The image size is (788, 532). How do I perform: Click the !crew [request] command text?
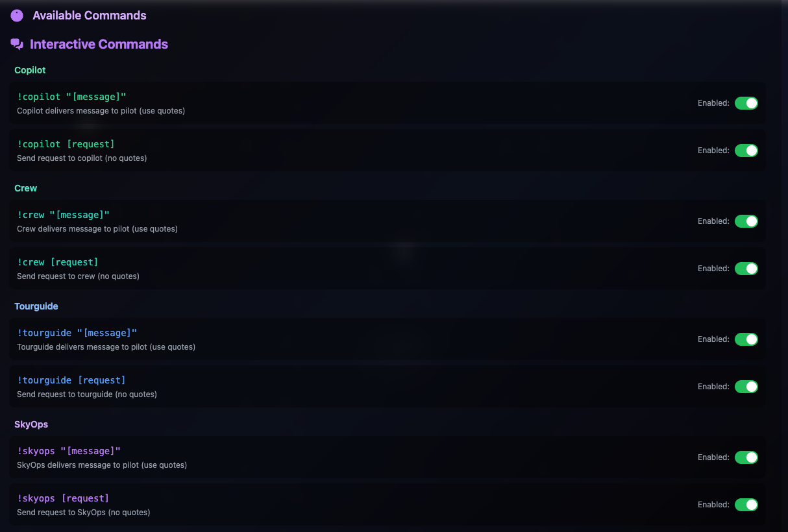pos(58,262)
